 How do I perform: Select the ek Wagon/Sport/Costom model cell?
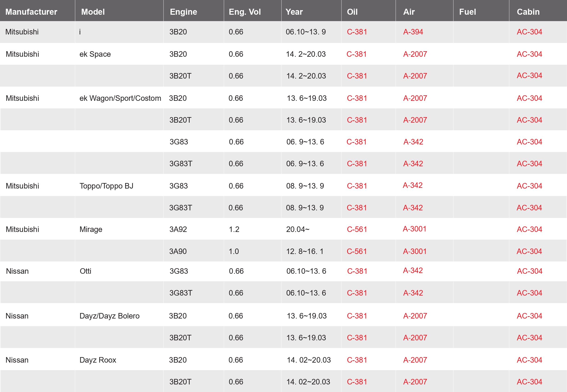pos(120,98)
